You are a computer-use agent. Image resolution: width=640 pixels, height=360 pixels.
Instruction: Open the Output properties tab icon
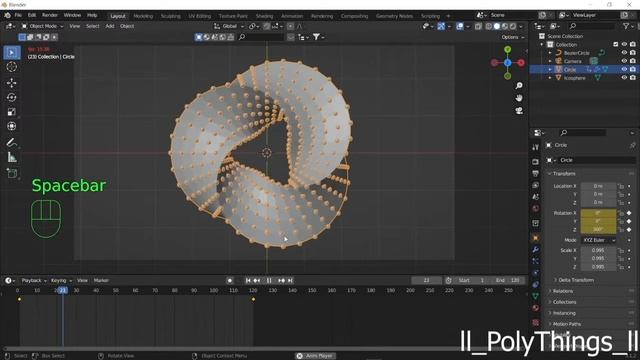[x=536, y=173]
